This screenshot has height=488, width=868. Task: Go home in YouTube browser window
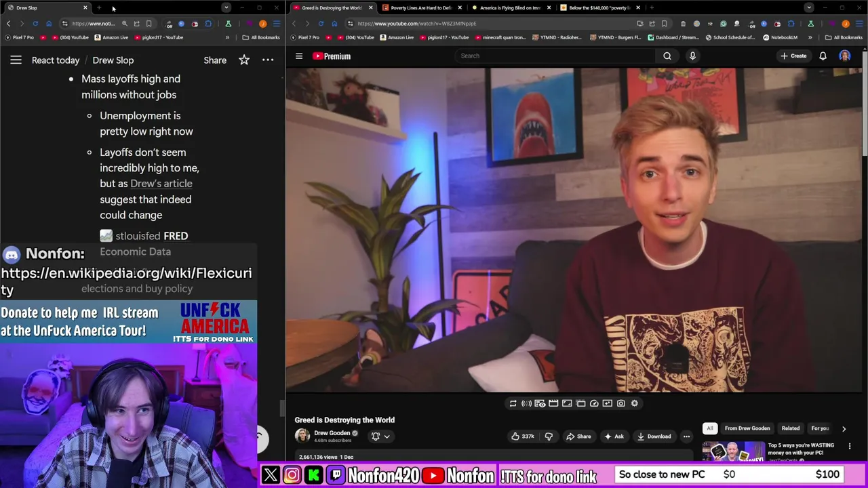(334, 23)
